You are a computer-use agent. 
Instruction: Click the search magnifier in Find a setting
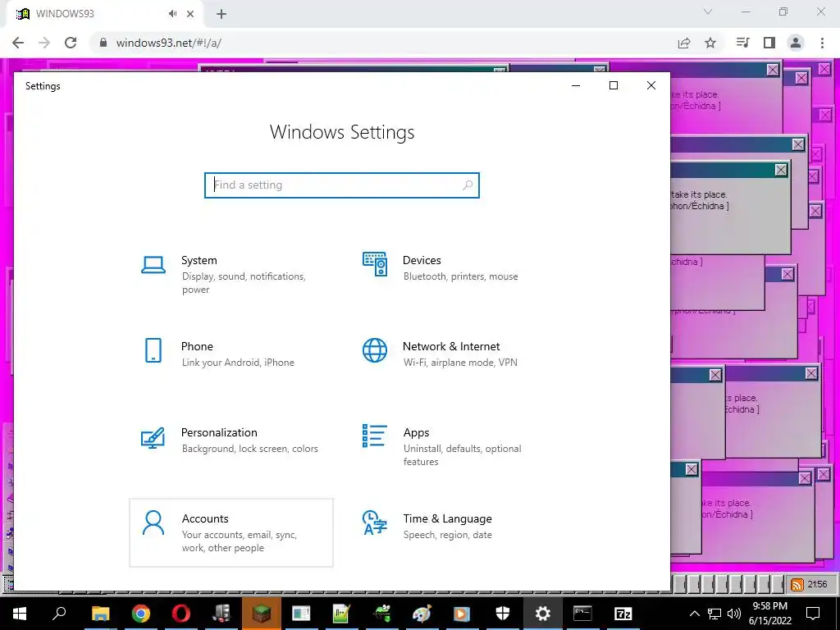click(x=467, y=185)
